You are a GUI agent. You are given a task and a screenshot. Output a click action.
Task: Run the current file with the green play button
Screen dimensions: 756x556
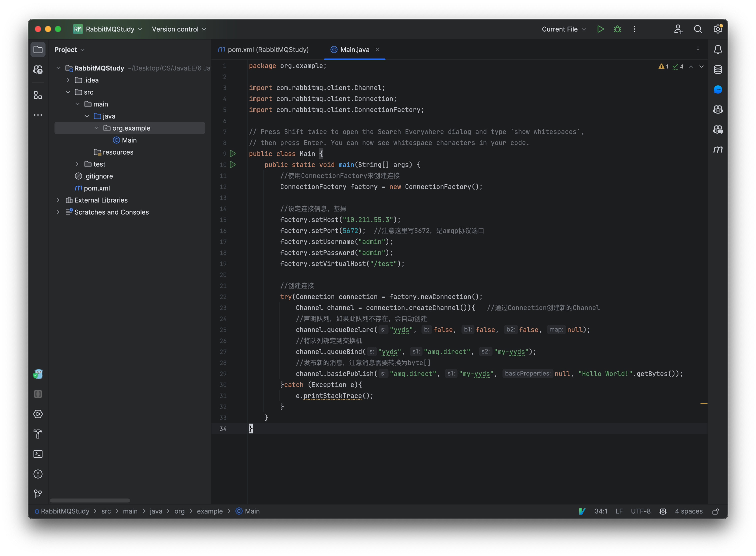600,29
